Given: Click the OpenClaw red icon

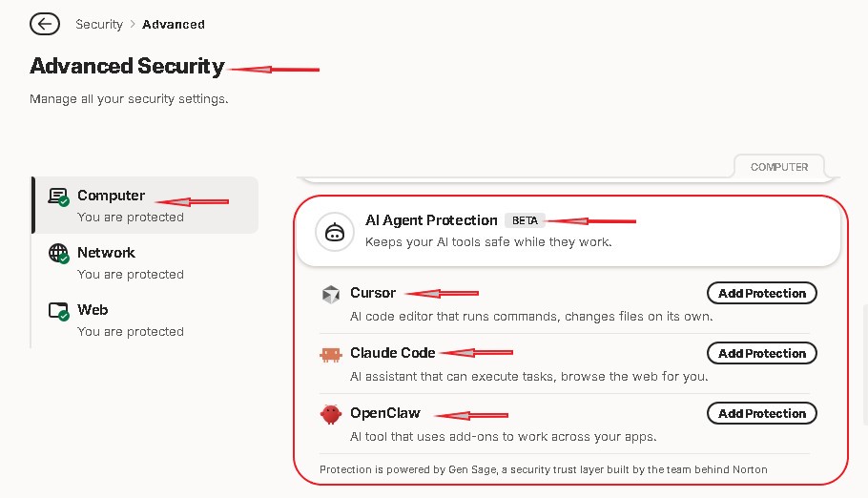Looking at the screenshot, I should [330, 414].
